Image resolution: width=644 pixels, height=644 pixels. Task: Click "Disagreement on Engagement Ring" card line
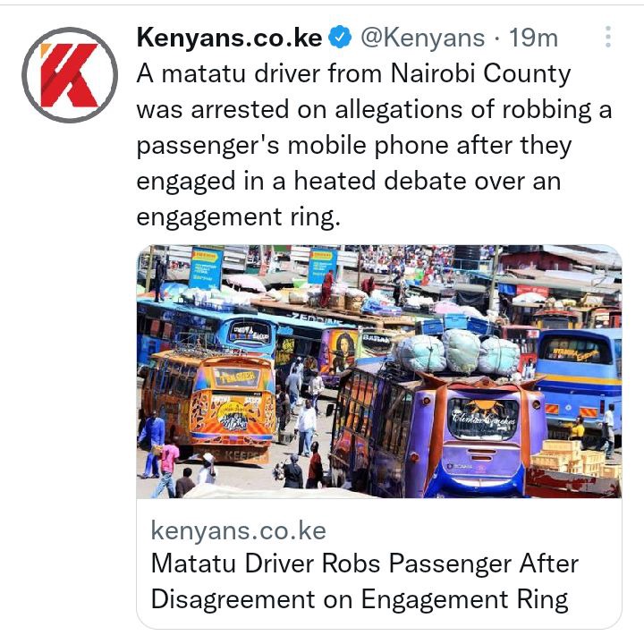click(360, 599)
